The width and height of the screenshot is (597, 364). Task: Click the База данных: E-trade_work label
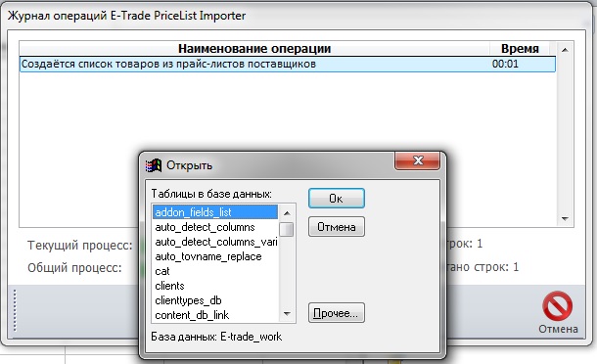(216, 337)
